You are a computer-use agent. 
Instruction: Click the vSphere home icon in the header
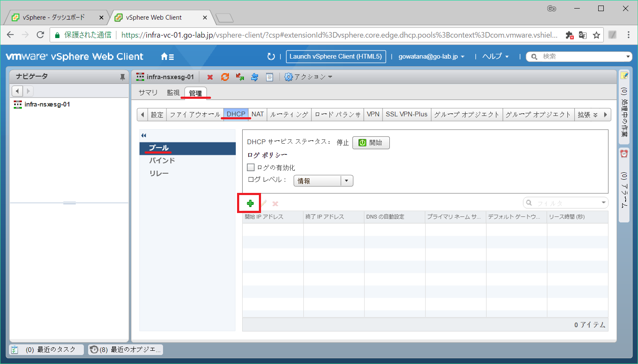click(x=165, y=56)
